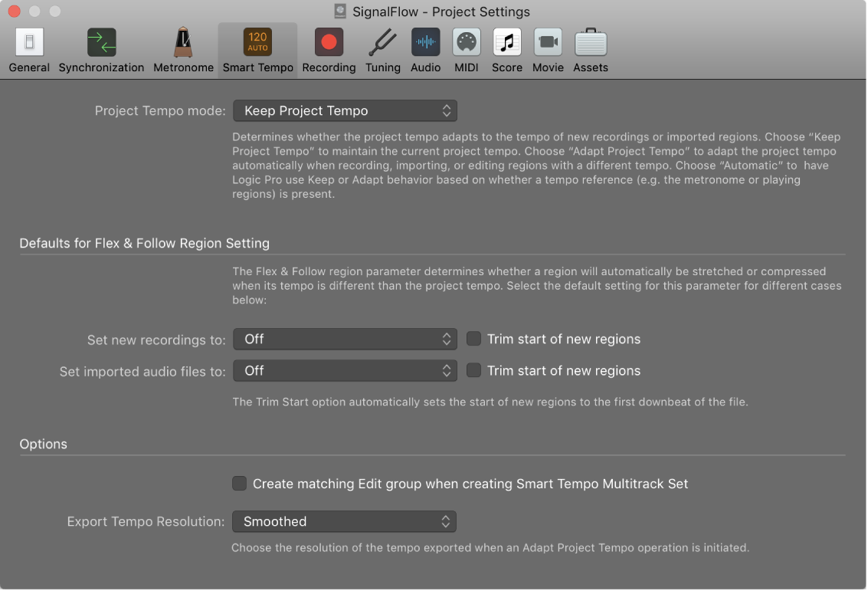Check Trim start for imported audio files
Image resolution: width=868 pixels, height=591 pixels.
473,371
